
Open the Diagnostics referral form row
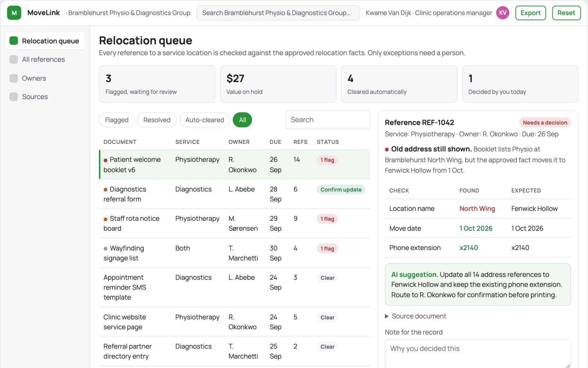(235, 194)
